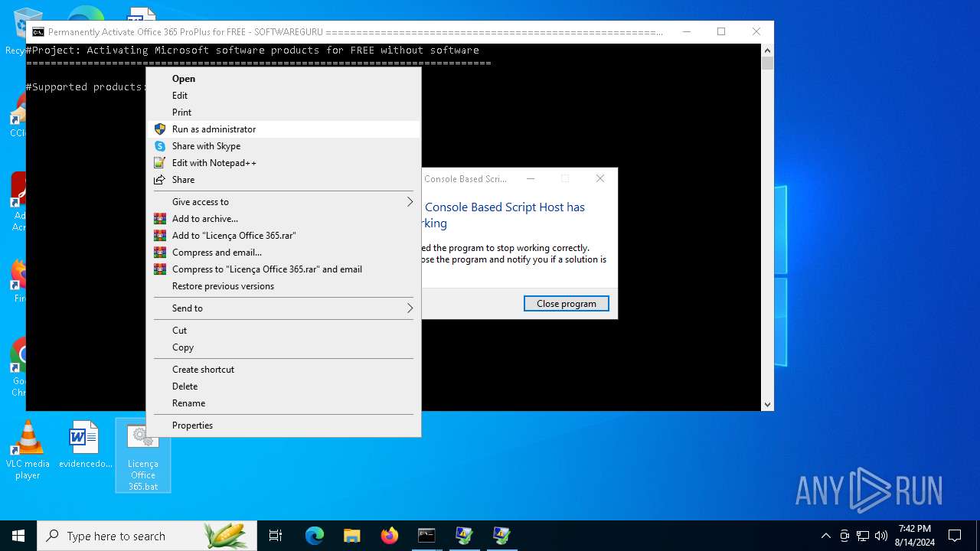The height and width of the screenshot is (551, 980).
Task: Click the volume icon in system tray
Action: coord(880,536)
